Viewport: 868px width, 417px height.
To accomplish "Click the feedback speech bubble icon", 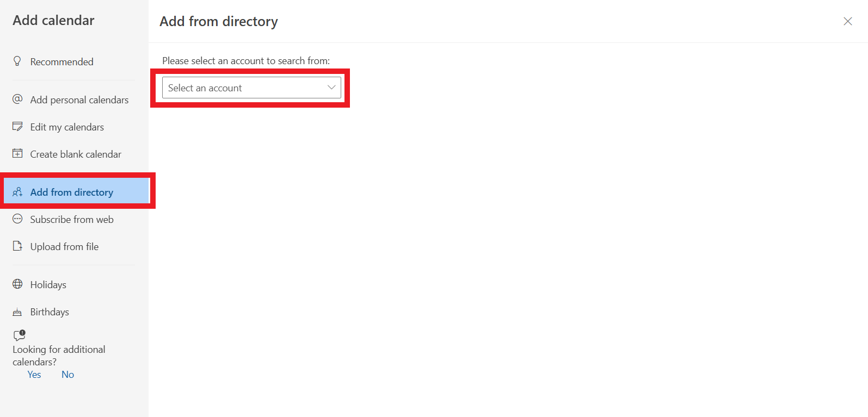I will tap(20, 335).
